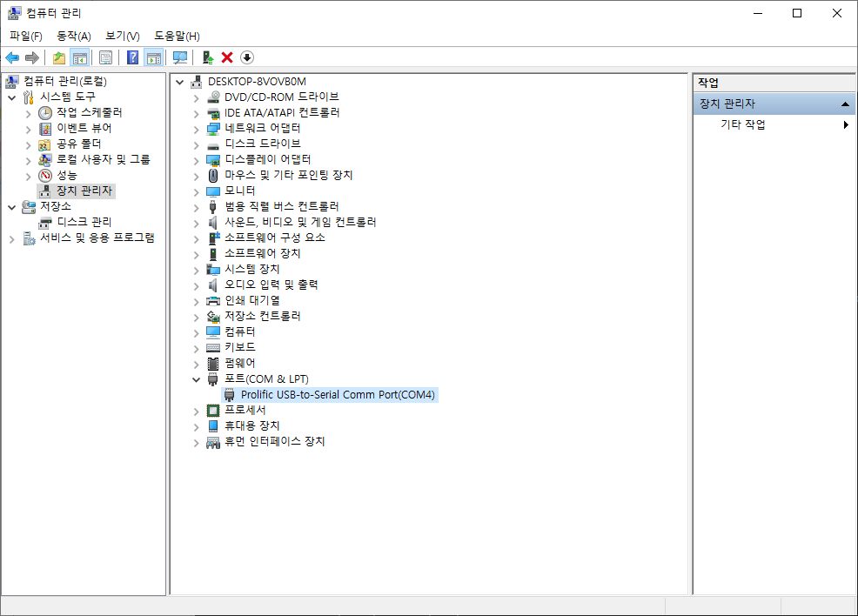Click the 프로세서 chip icon

pos(213,411)
